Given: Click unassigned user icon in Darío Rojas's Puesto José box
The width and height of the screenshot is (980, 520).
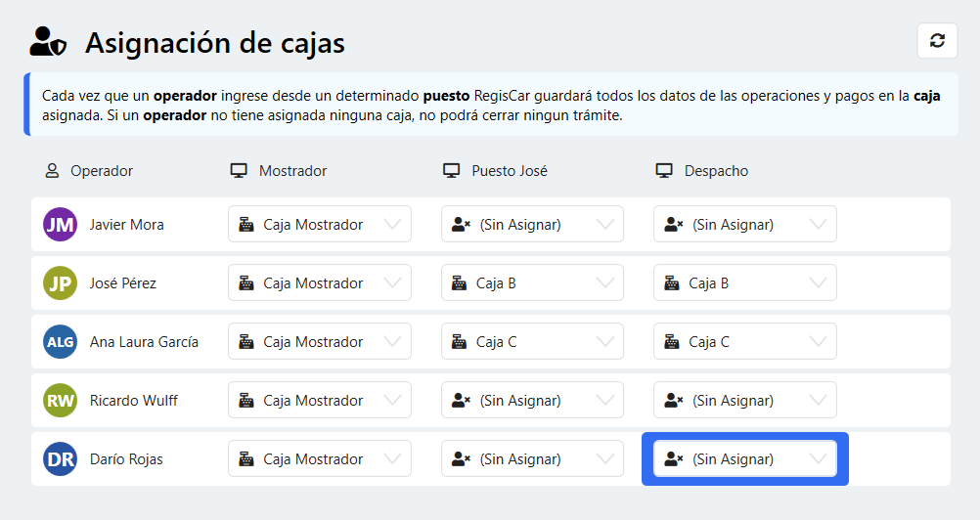Looking at the screenshot, I should tap(461, 459).
